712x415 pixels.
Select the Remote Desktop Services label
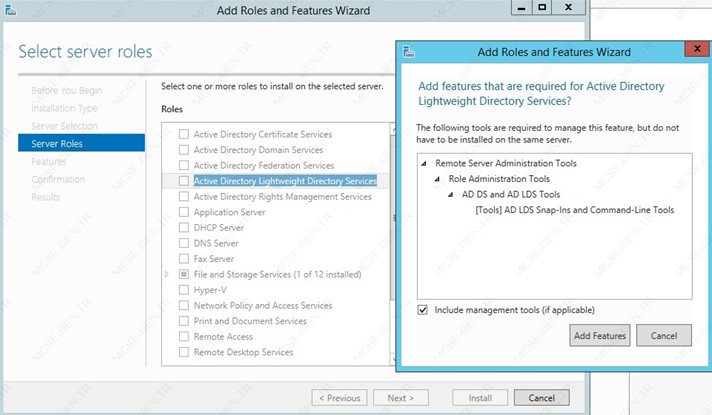tap(243, 352)
